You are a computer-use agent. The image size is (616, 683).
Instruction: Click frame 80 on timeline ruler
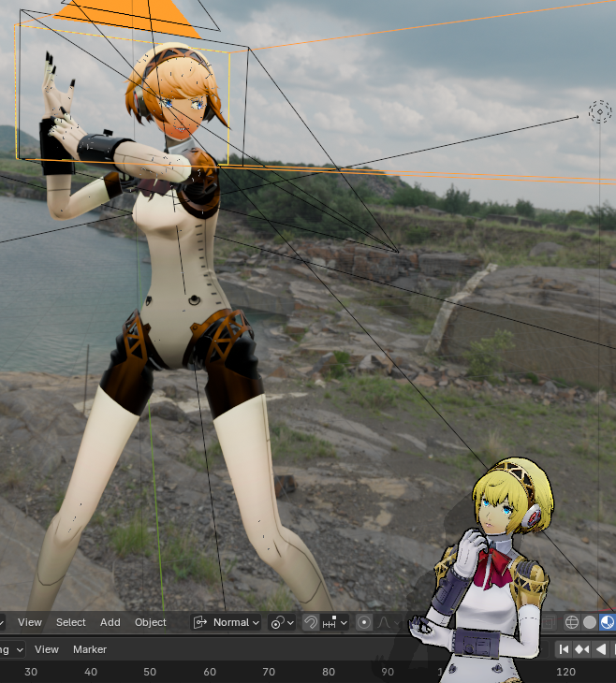329,672
